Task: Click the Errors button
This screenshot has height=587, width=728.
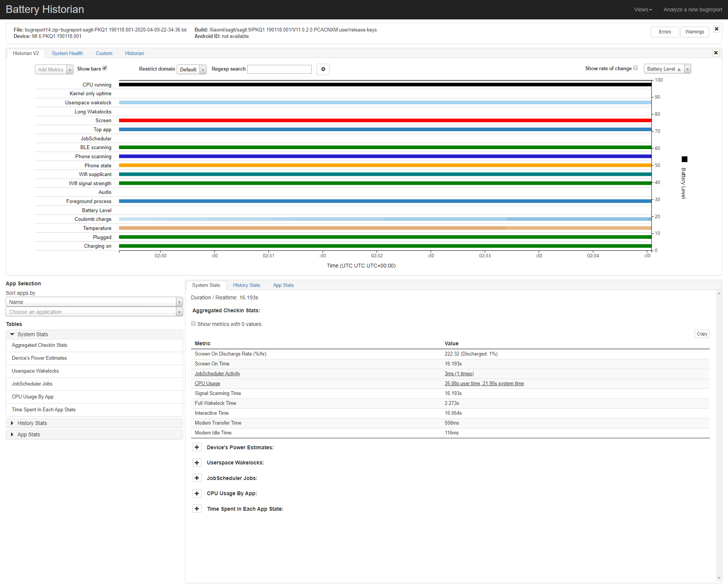Action: click(665, 32)
